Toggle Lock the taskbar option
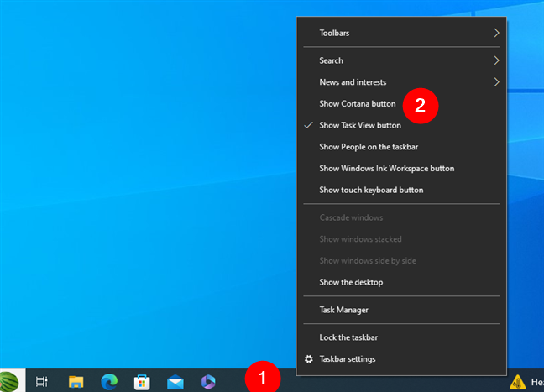Viewport: 544px width, 392px height. 401,337
